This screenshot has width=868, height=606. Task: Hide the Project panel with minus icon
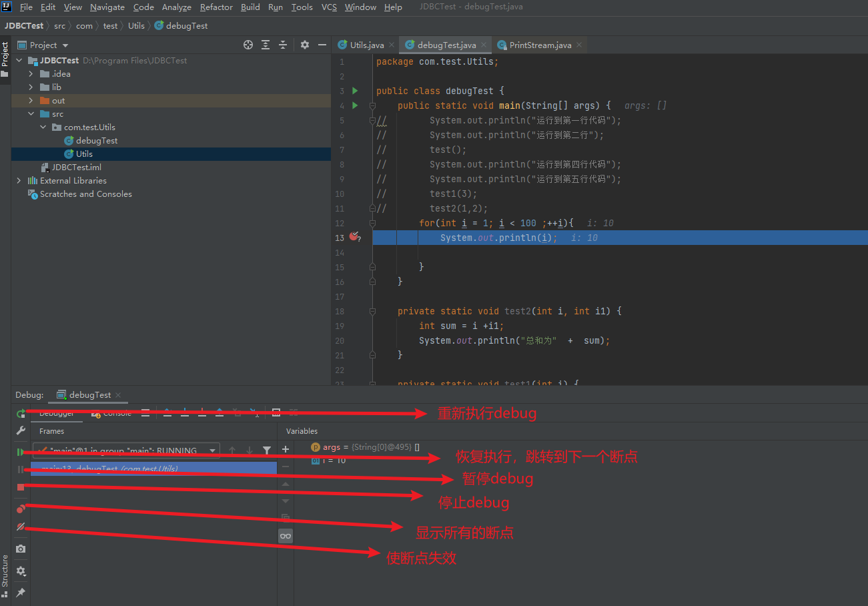(x=322, y=45)
